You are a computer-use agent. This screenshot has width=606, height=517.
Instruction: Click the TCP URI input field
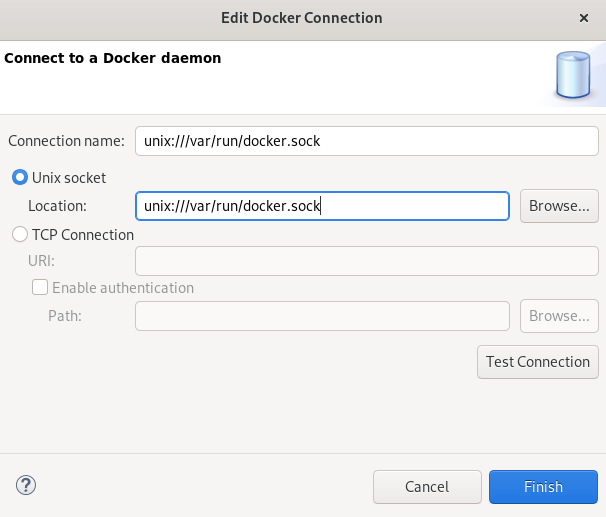click(x=366, y=261)
